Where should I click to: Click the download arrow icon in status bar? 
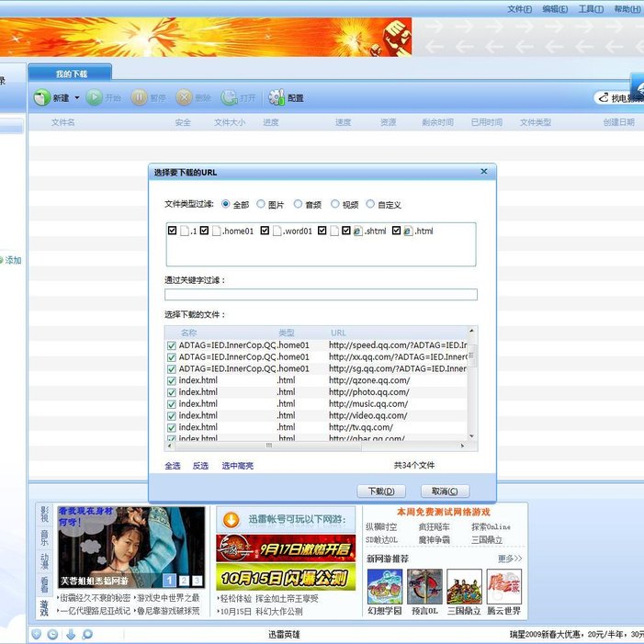pos(71,634)
